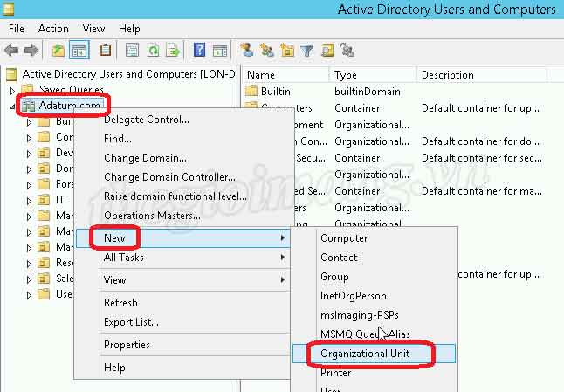Click the Adatum.com domain icon in tree
The width and height of the screenshot is (564, 392).
pyautogui.click(x=28, y=106)
